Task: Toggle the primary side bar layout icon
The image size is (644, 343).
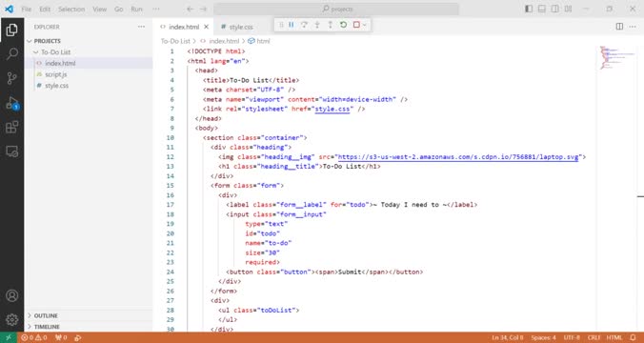Action: coord(529,9)
